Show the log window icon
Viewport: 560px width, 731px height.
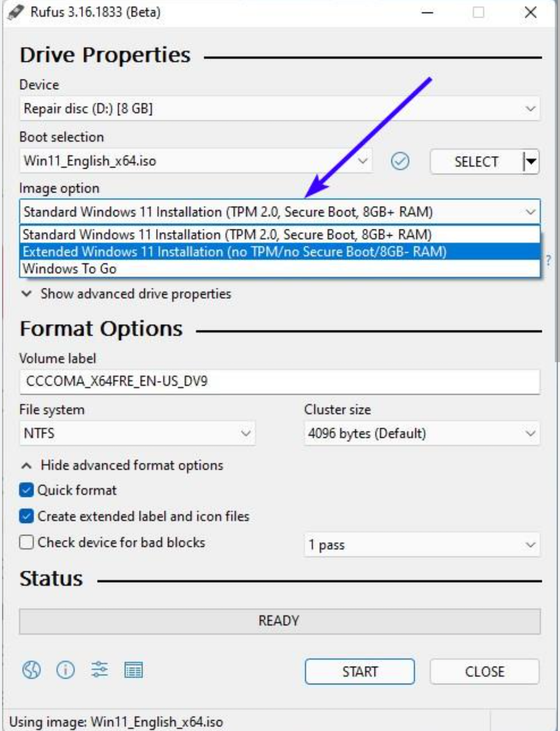point(133,670)
